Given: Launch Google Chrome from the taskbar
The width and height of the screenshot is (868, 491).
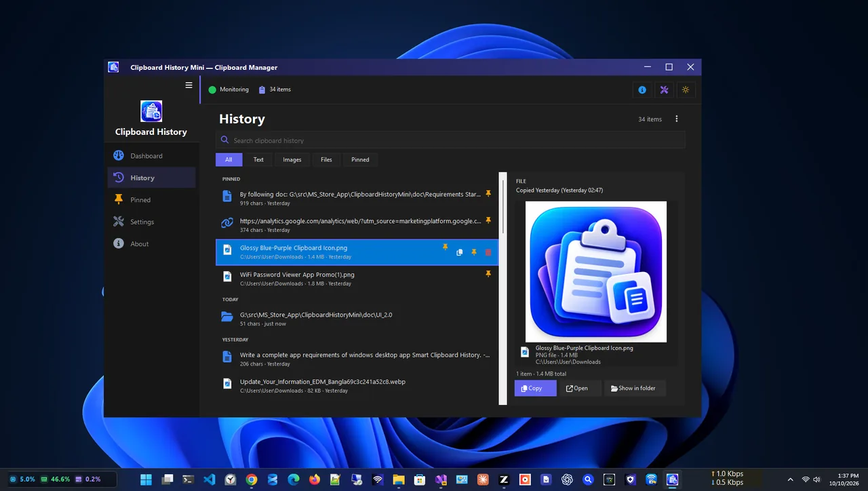Looking at the screenshot, I should [x=251, y=479].
